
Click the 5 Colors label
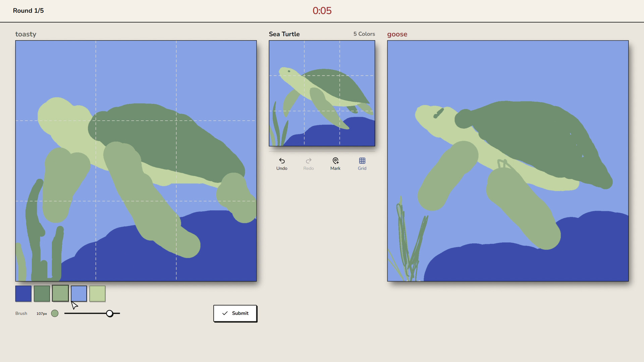pyautogui.click(x=364, y=34)
